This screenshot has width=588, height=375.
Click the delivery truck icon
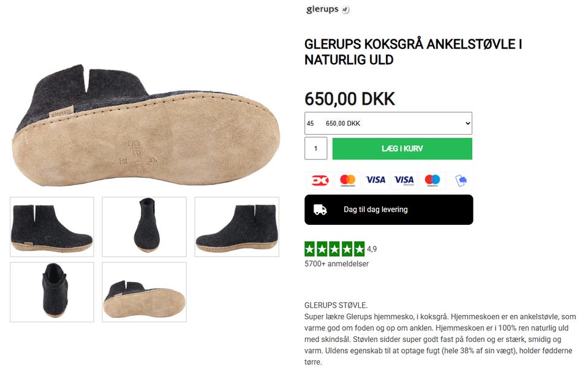click(320, 210)
